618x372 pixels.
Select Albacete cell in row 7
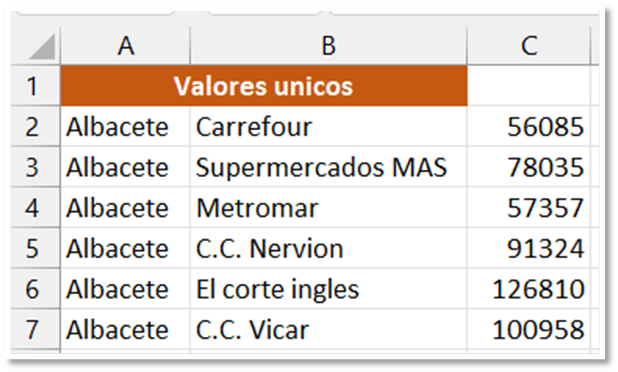125,329
